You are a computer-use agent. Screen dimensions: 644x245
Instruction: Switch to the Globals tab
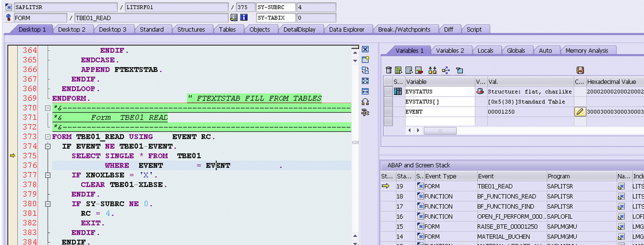[516, 50]
